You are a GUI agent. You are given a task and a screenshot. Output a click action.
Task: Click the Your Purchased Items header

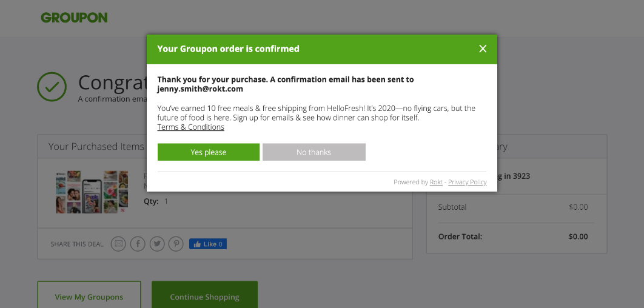[x=96, y=147]
